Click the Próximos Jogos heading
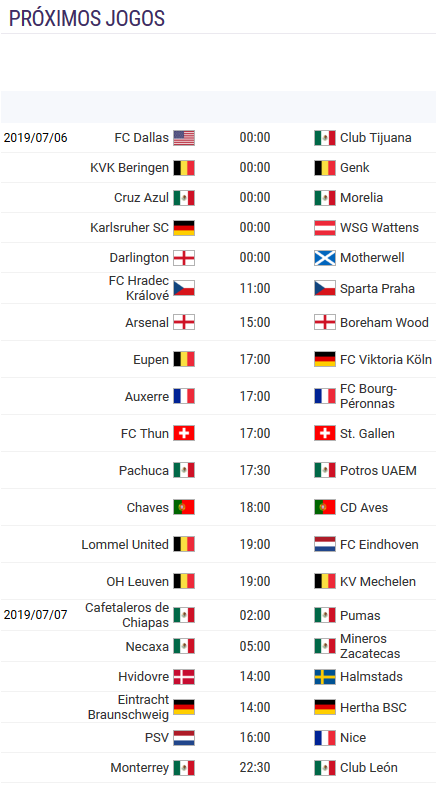The width and height of the screenshot is (436, 788). [x=87, y=19]
